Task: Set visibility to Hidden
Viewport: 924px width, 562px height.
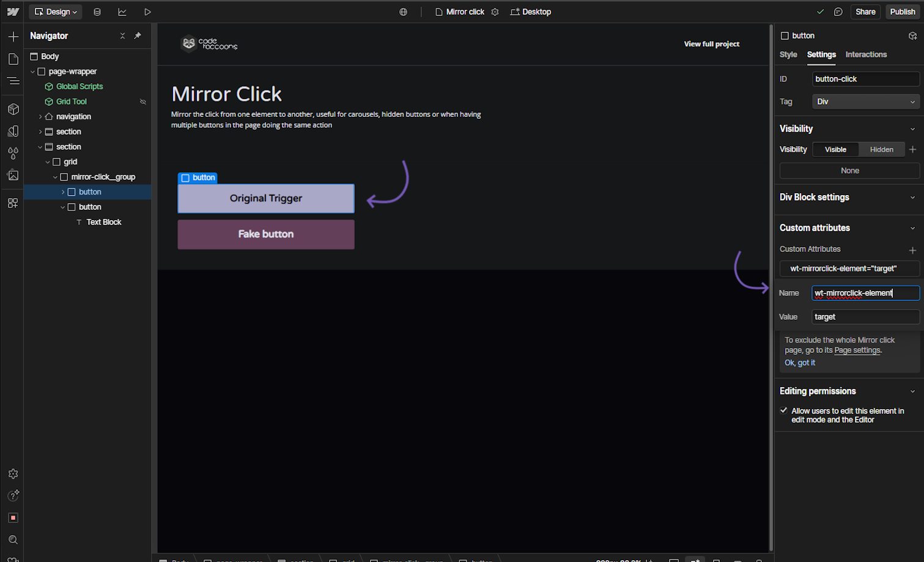Action: 881,149
